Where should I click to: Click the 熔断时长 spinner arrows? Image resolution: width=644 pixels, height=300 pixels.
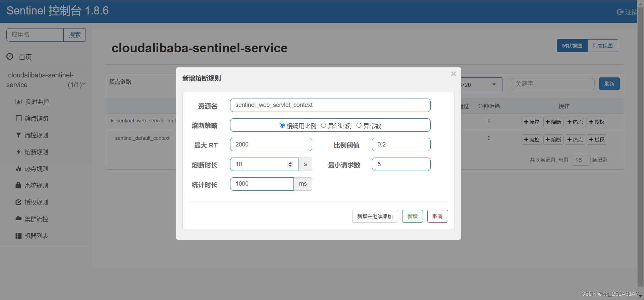click(x=290, y=164)
